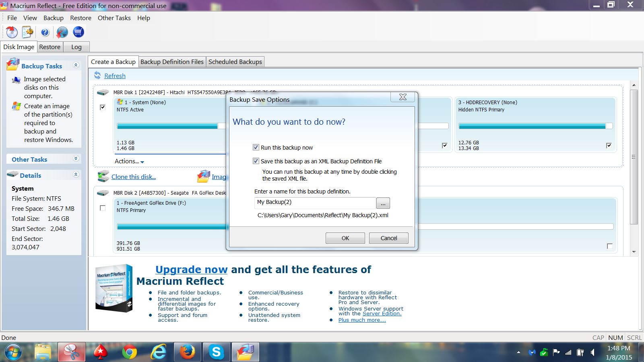Click the backup definition name input field
Screen dimensions: 644x362
click(x=315, y=202)
